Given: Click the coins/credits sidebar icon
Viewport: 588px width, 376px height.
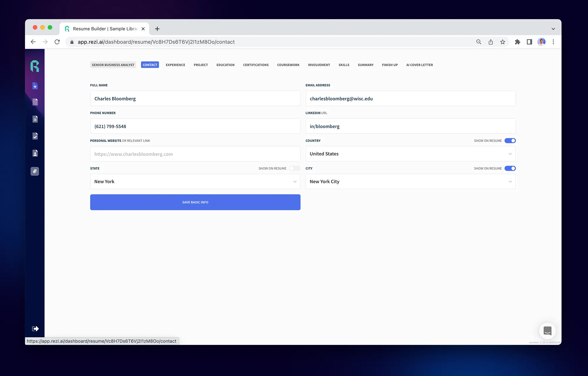Looking at the screenshot, I should [x=35, y=171].
